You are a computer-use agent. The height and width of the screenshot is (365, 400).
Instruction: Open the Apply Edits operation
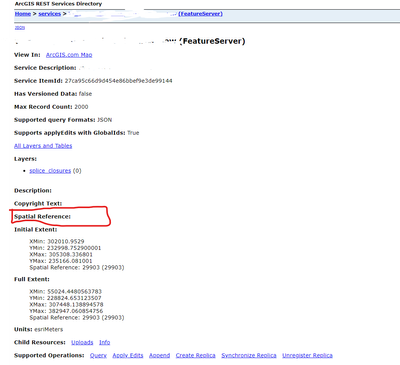(x=128, y=355)
